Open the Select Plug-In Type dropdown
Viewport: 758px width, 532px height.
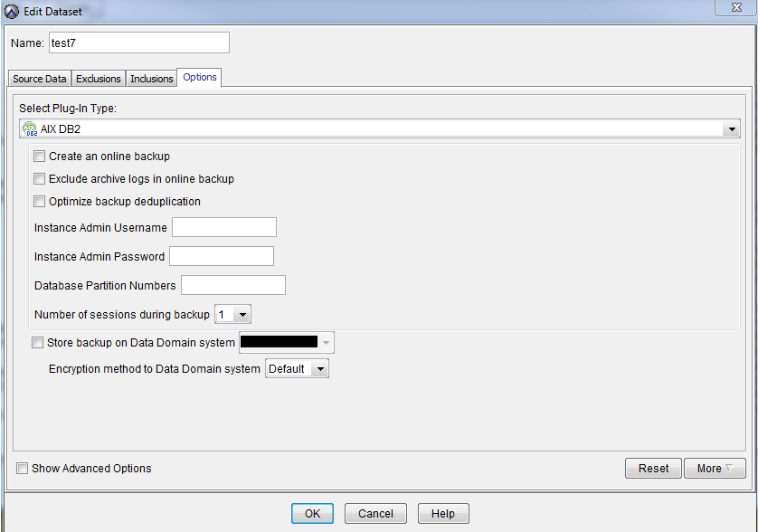point(732,128)
